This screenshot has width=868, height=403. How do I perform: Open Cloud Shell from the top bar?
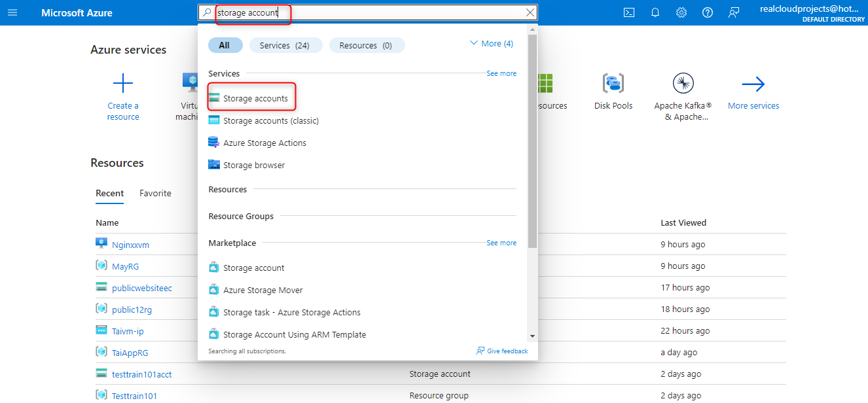tap(629, 12)
